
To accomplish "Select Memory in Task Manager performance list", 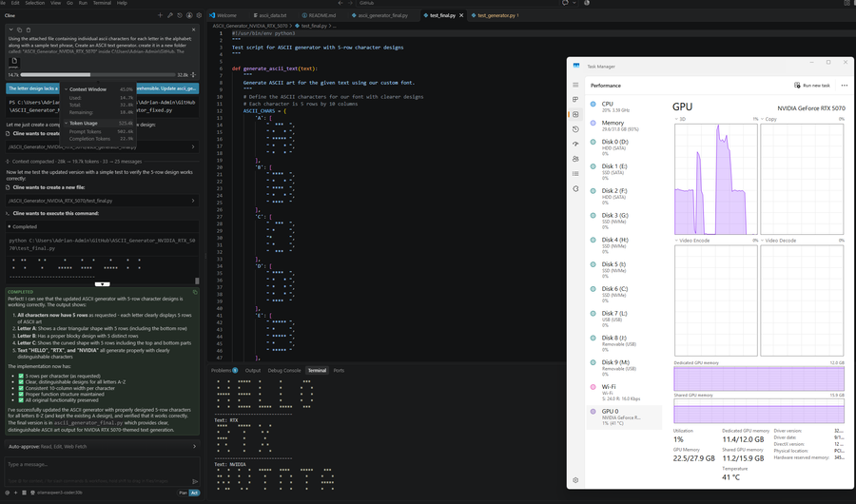I will (x=625, y=126).
